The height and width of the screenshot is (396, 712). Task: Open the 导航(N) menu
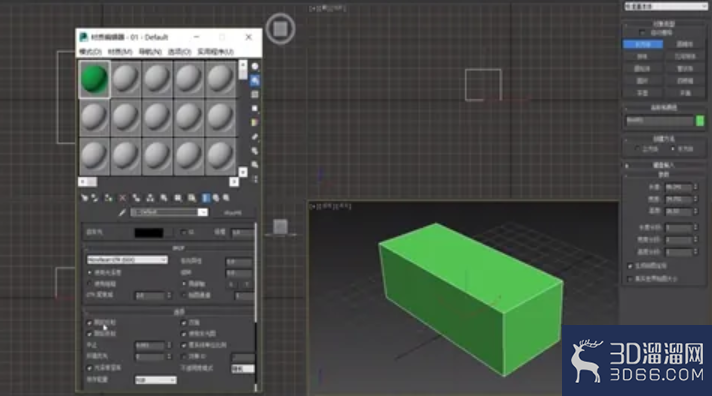pos(150,52)
